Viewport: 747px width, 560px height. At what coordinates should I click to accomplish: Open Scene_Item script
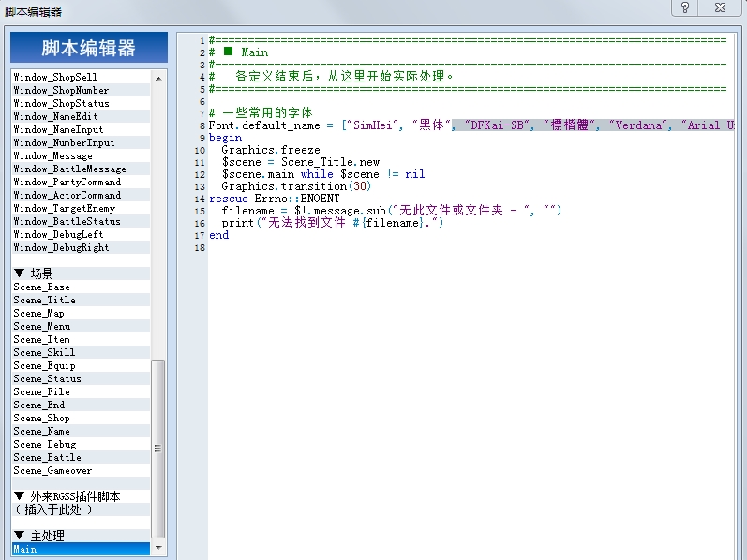(81, 339)
